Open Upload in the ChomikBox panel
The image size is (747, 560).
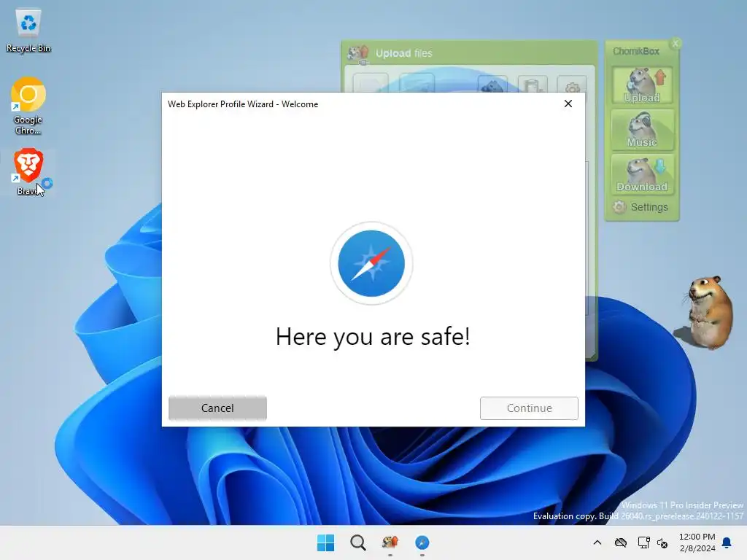coord(642,86)
